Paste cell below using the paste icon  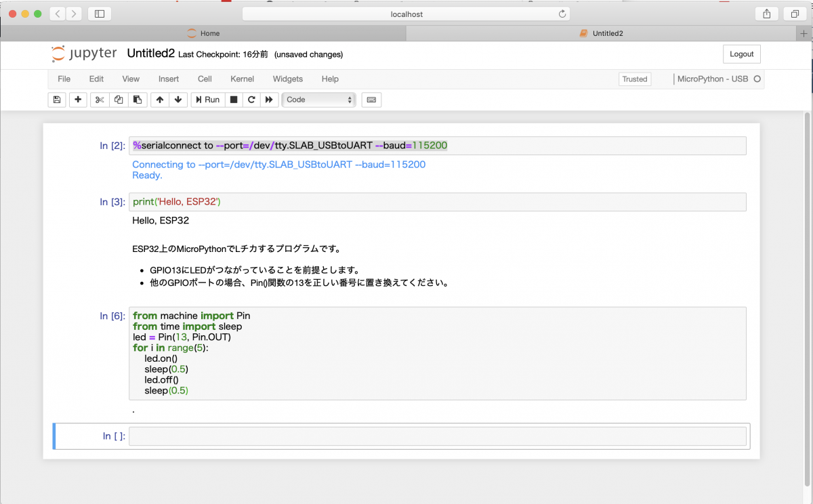[x=137, y=100]
